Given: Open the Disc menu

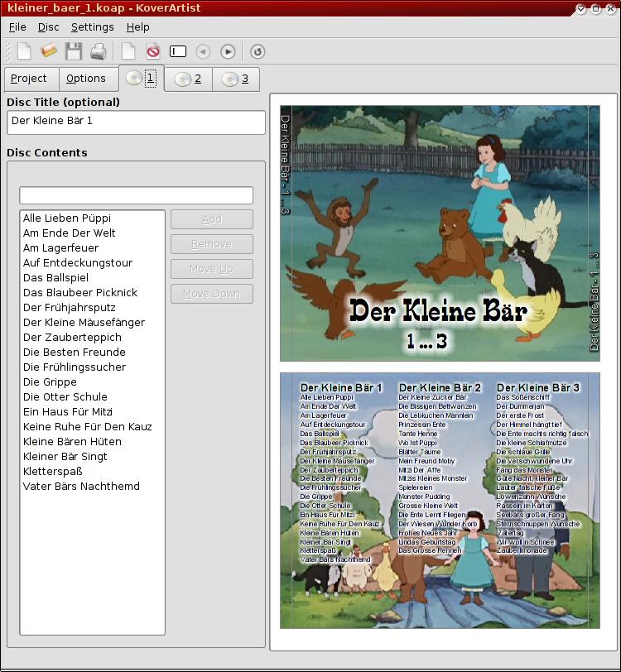Looking at the screenshot, I should (49, 27).
